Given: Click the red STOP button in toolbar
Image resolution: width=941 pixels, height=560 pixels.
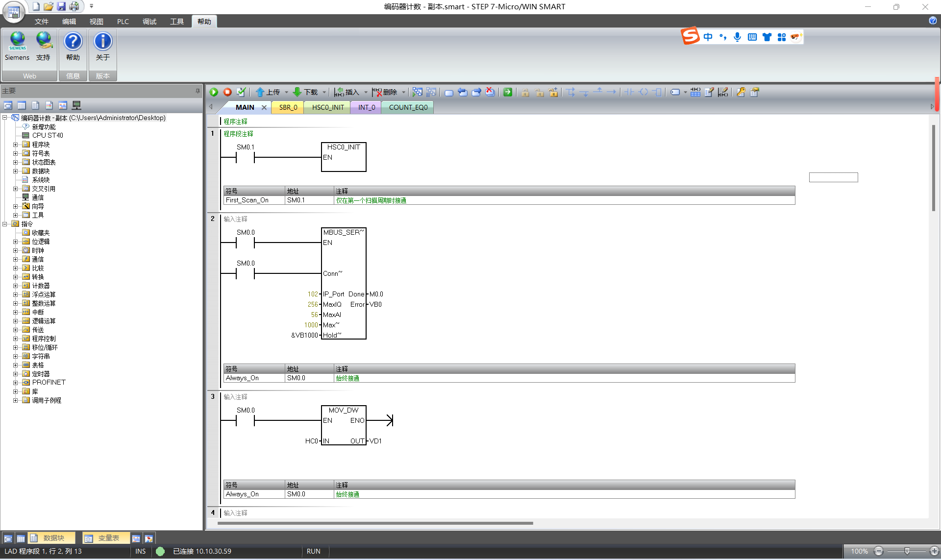Looking at the screenshot, I should pos(227,92).
